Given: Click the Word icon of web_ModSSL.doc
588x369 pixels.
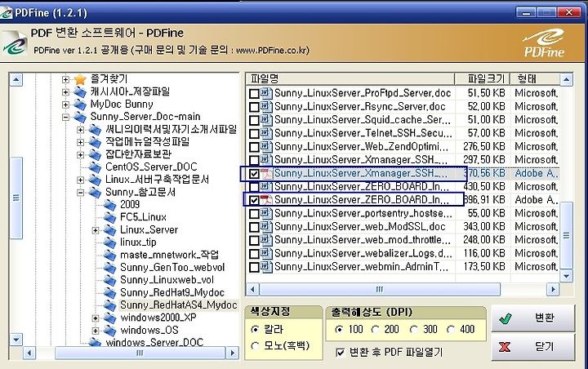Looking at the screenshot, I should 266,227.
